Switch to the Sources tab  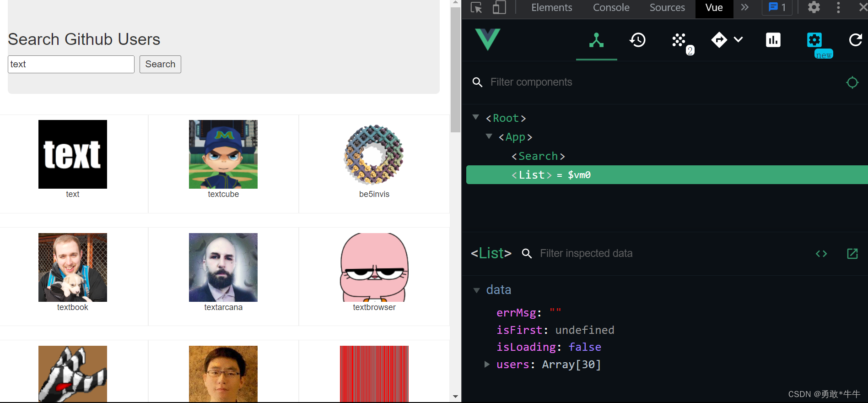coord(667,7)
